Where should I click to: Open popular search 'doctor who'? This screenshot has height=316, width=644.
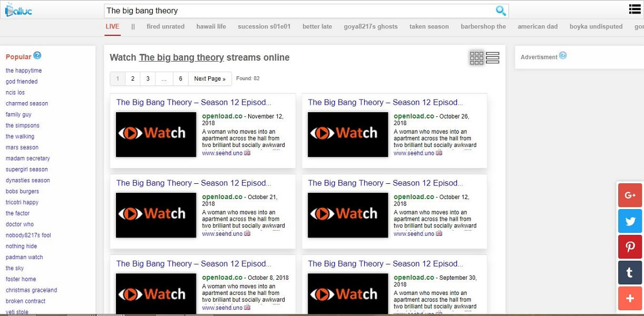19,224
